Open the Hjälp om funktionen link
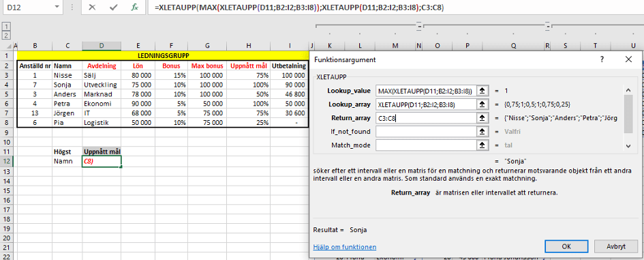The image size is (644, 260). (x=345, y=247)
